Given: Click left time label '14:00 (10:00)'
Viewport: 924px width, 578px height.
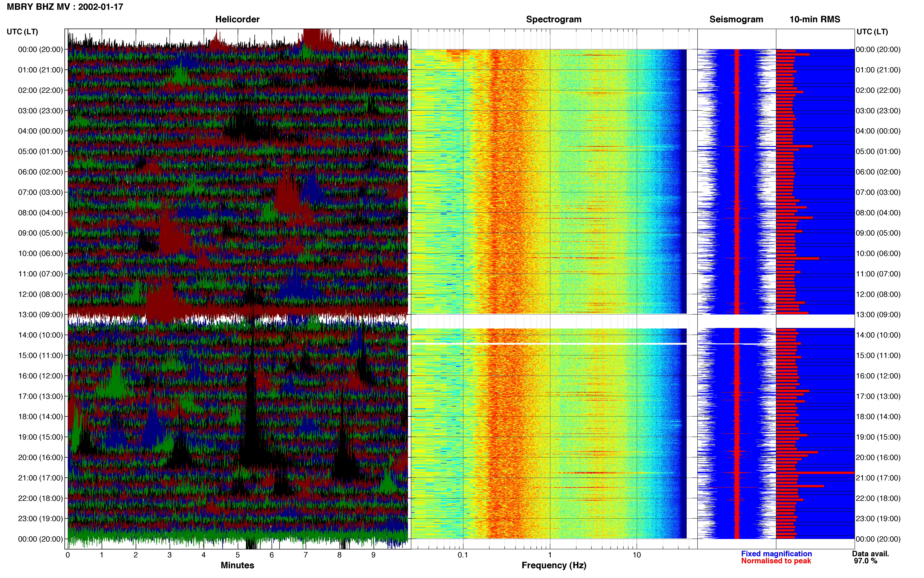Looking at the screenshot, I should [x=41, y=335].
